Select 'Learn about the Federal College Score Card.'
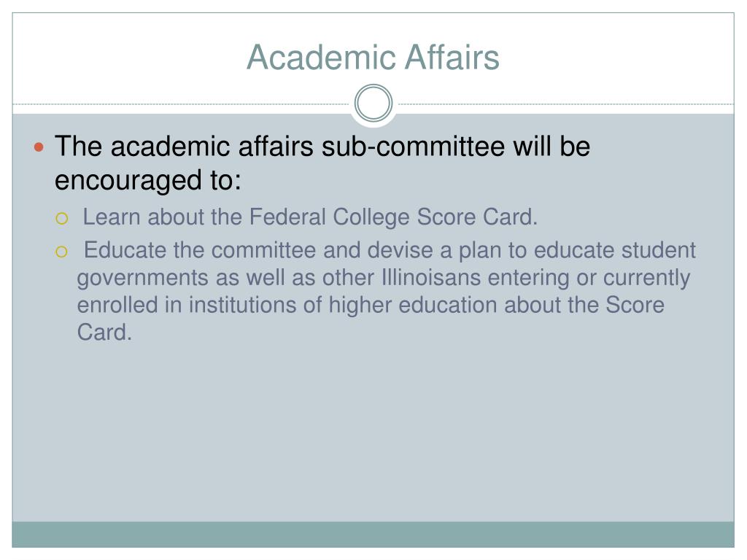This screenshot has height=560, width=747. [x=310, y=217]
